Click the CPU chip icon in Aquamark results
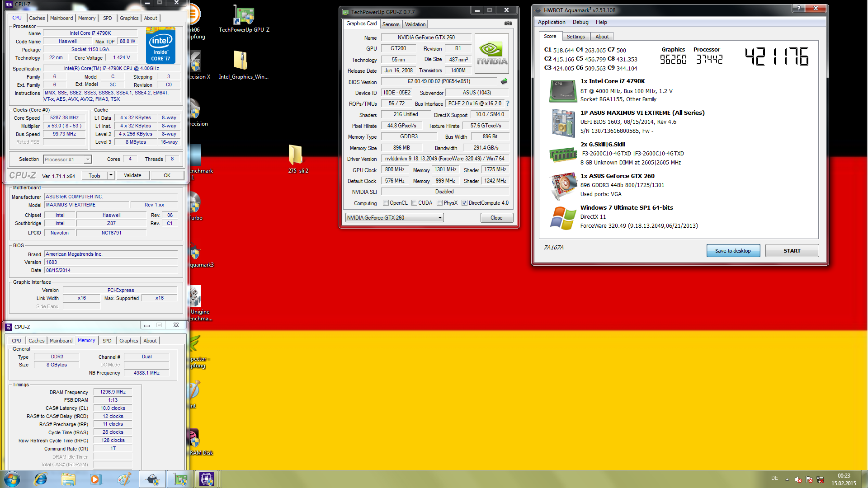The height and width of the screenshot is (488, 868). [563, 91]
